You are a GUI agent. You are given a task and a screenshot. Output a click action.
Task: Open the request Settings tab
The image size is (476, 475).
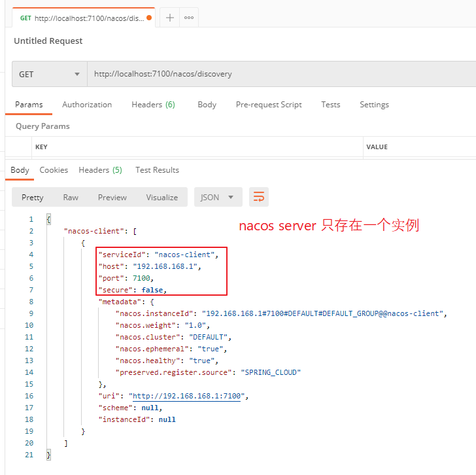coord(374,105)
